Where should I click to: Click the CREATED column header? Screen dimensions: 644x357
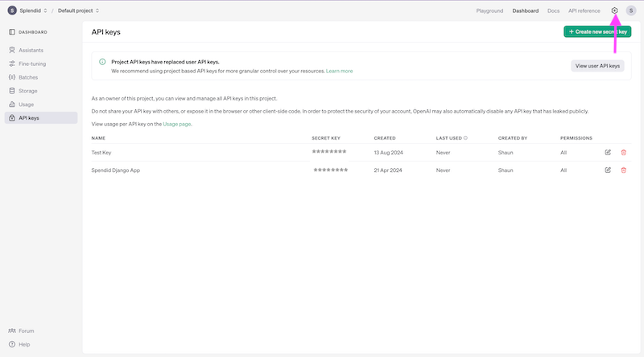[x=385, y=137]
